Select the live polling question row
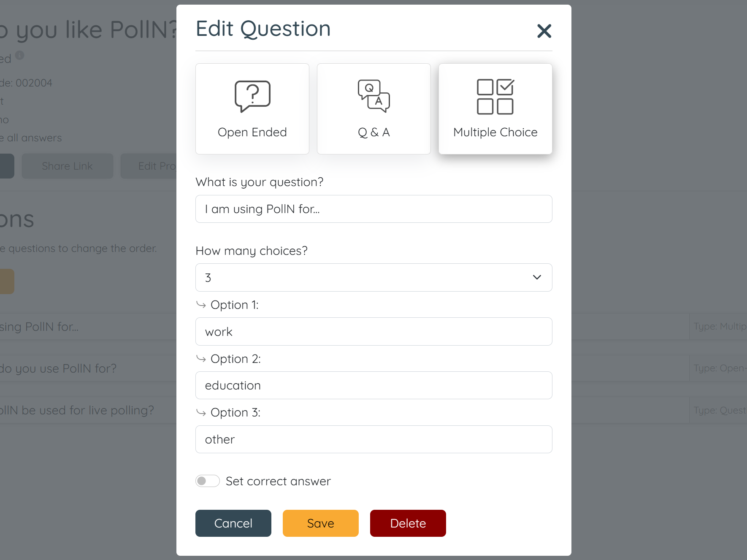Viewport: 747px width, 560px height. pos(84,410)
